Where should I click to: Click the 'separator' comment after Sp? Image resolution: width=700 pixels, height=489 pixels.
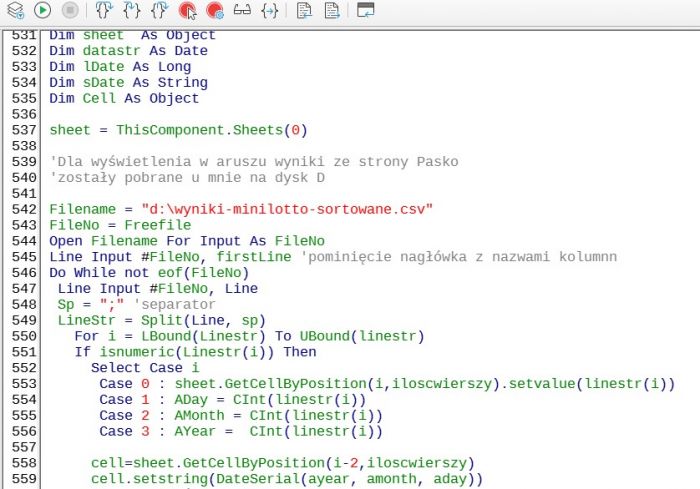[175, 305]
